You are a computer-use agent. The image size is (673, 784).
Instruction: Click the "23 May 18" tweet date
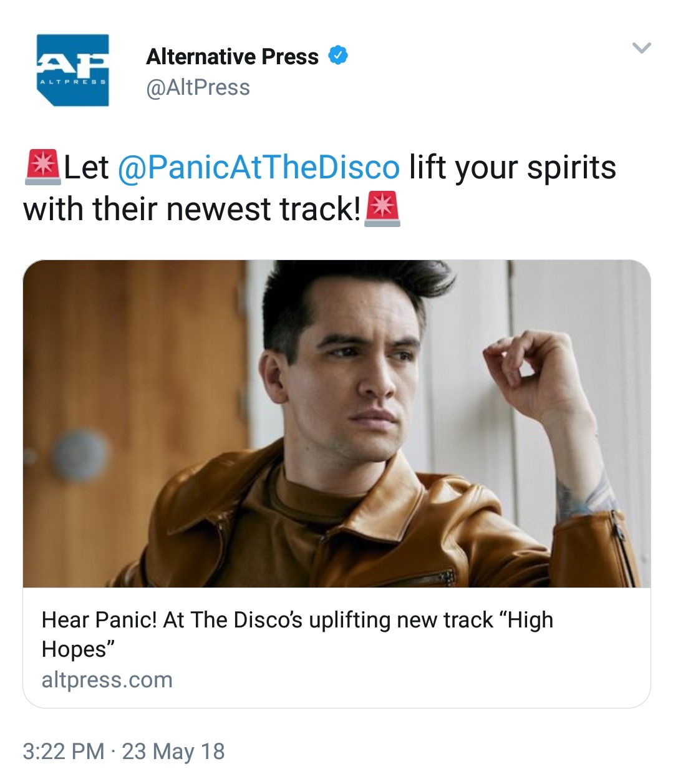pyautogui.click(x=173, y=751)
